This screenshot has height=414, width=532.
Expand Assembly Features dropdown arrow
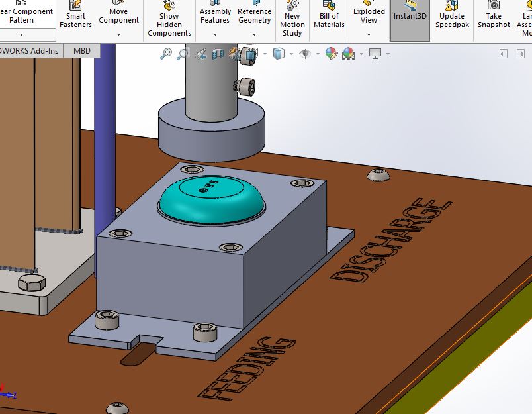coord(215,34)
